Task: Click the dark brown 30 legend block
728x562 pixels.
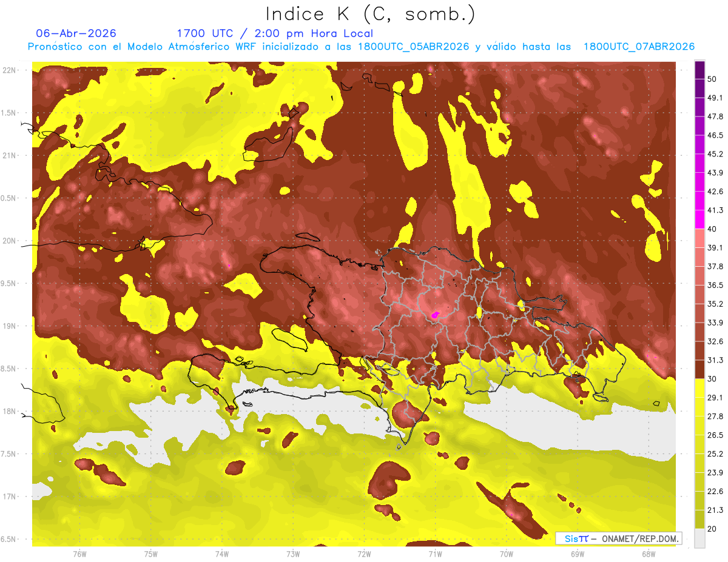Action: click(699, 369)
